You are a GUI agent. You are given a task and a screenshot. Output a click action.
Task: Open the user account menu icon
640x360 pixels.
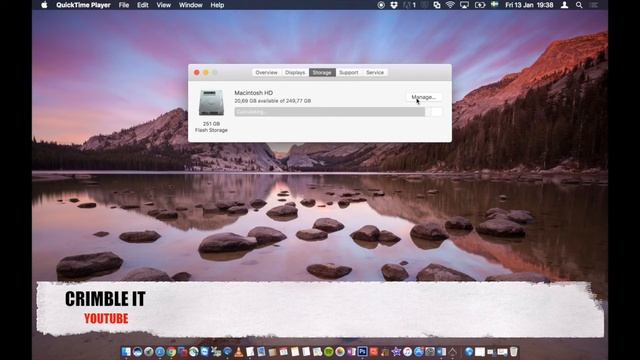point(564,5)
